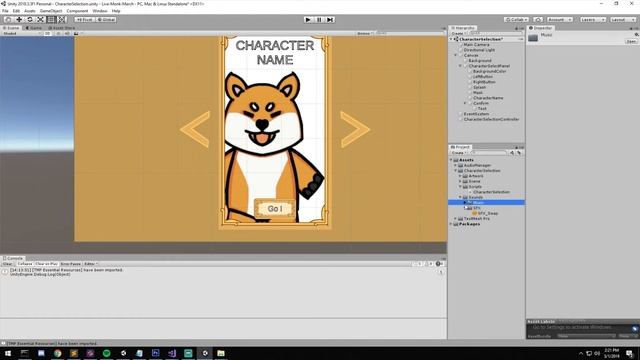Open the Window menu
Screen dimensions: 640x360
click(100, 11)
